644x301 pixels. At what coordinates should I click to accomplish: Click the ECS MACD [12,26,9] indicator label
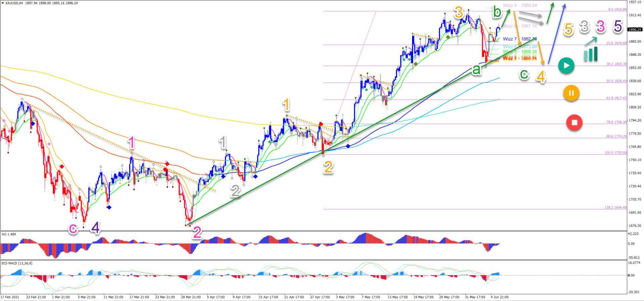click(x=17, y=263)
